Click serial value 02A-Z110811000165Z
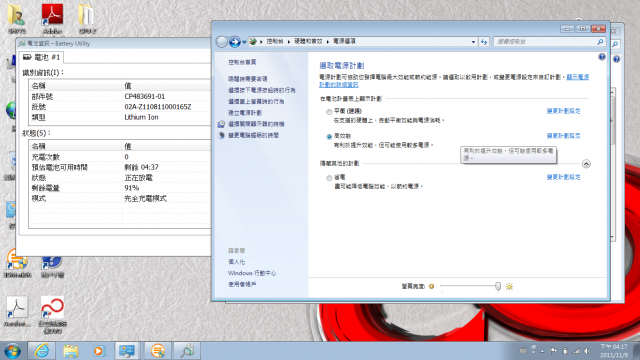The image size is (640, 360). pos(158,107)
